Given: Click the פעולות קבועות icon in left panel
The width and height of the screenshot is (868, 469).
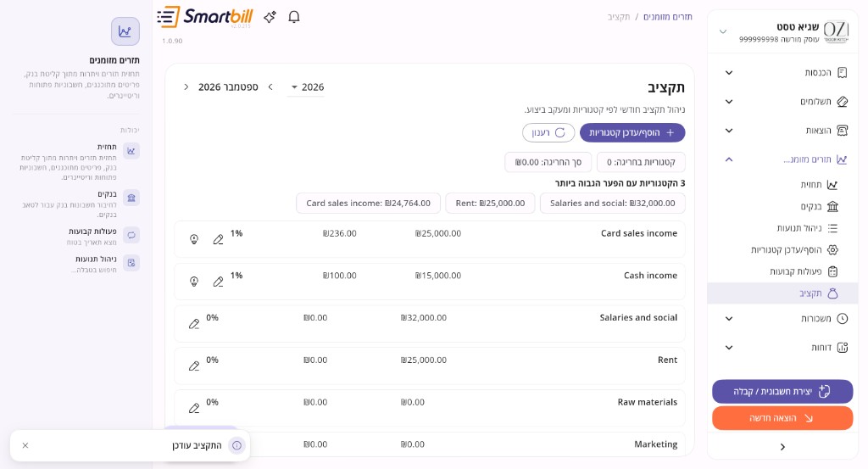Looking at the screenshot, I should pyautogui.click(x=131, y=235).
